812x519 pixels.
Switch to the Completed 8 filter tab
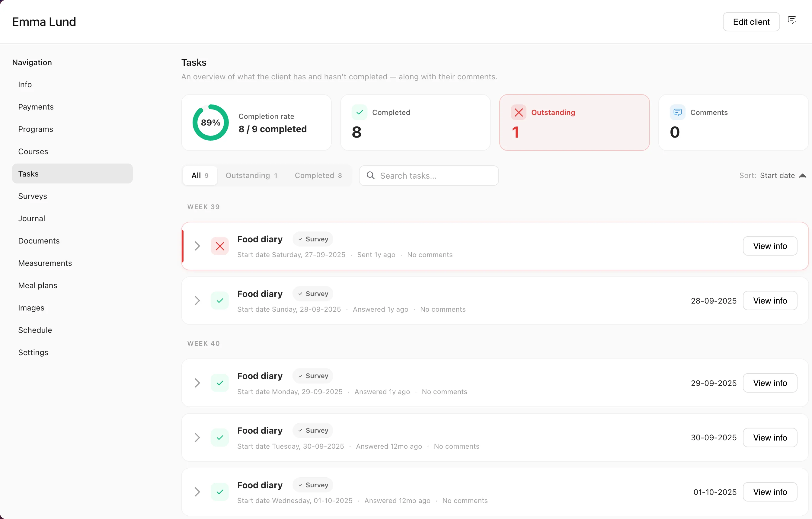[x=318, y=176]
